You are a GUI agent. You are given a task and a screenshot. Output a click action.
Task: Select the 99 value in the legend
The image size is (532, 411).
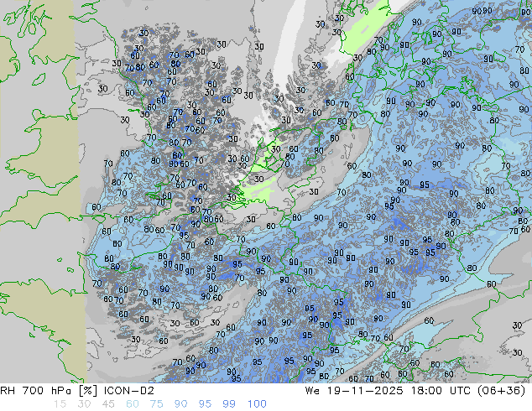point(229,404)
